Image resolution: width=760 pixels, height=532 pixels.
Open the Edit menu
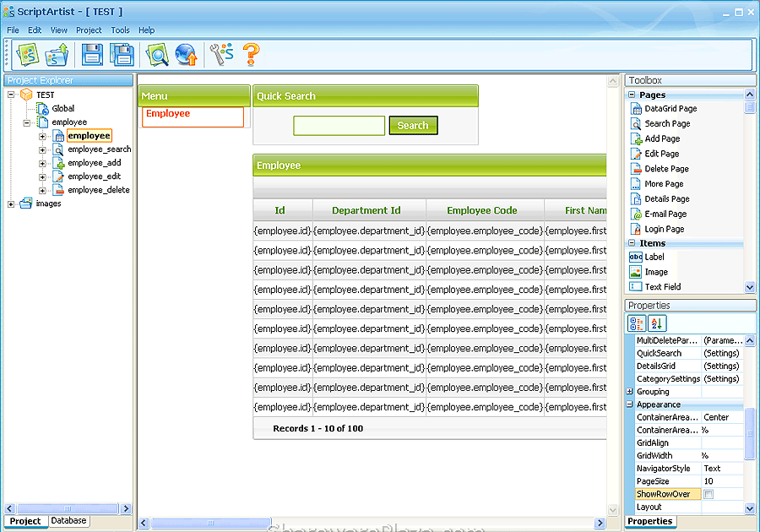35,30
